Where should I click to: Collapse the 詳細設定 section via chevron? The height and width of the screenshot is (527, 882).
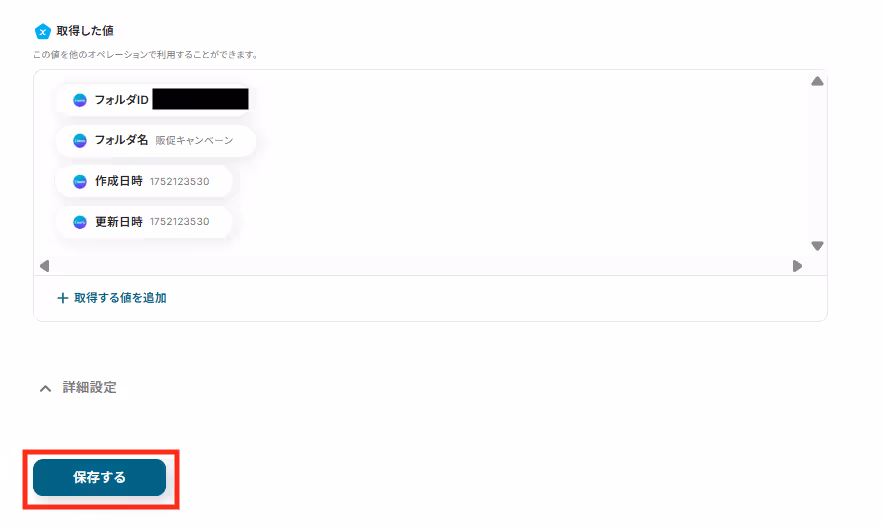46,388
